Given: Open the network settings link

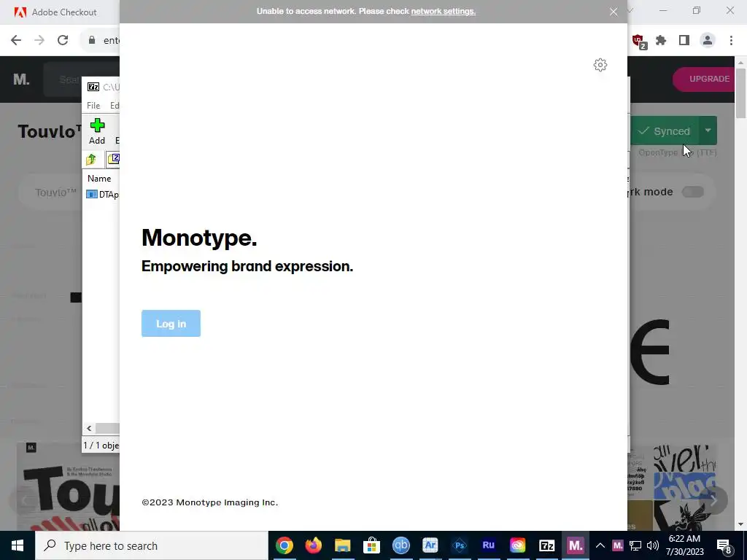Looking at the screenshot, I should point(443,11).
